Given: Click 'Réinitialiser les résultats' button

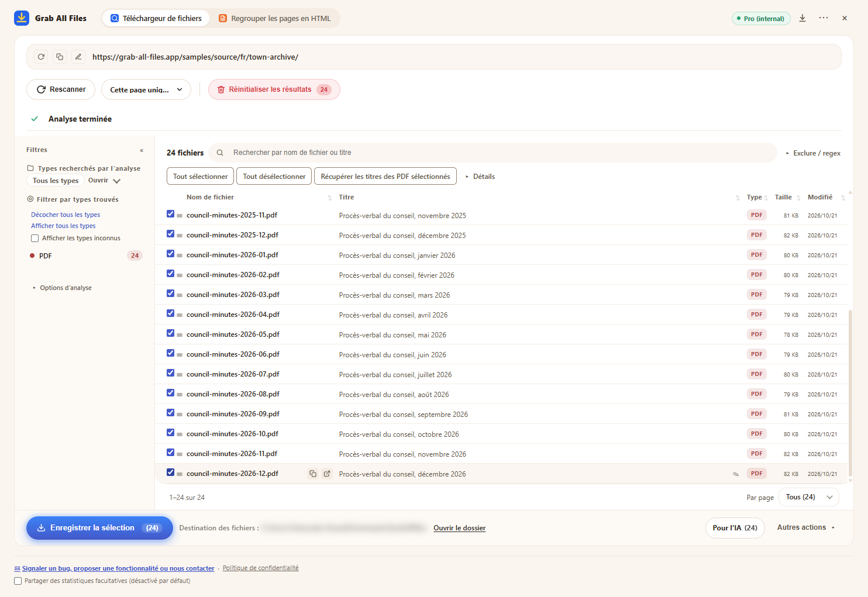Looking at the screenshot, I should point(274,89).
